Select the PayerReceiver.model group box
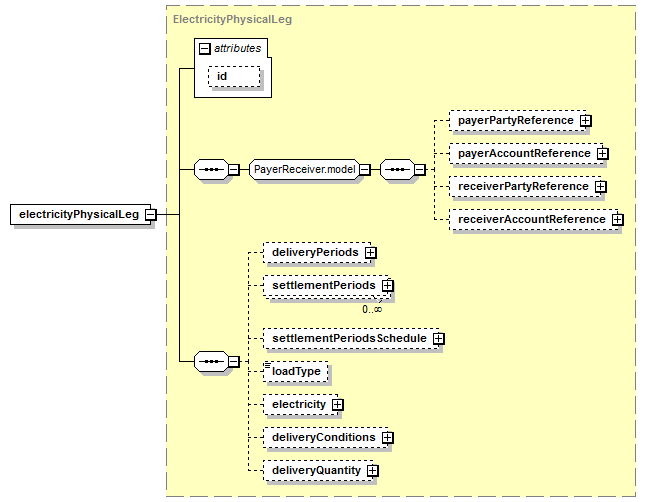This screenshot has width=646, height=502. click(x=304, y=169)
